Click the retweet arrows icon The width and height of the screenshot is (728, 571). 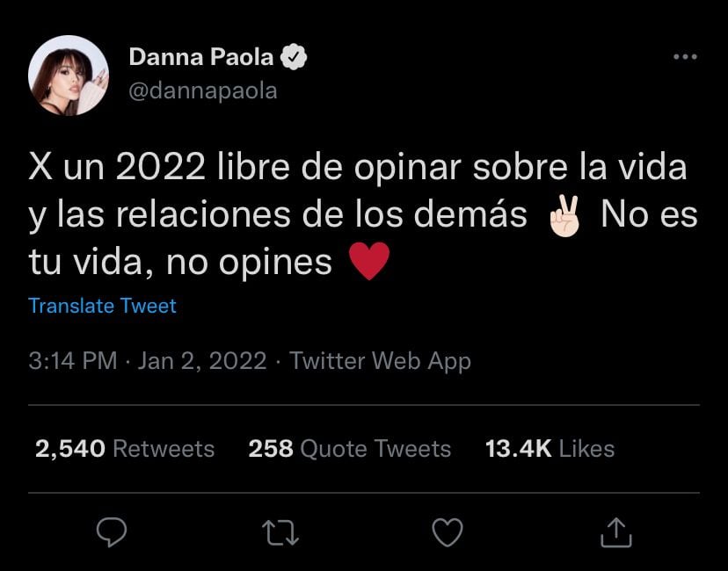coord(281,532)
